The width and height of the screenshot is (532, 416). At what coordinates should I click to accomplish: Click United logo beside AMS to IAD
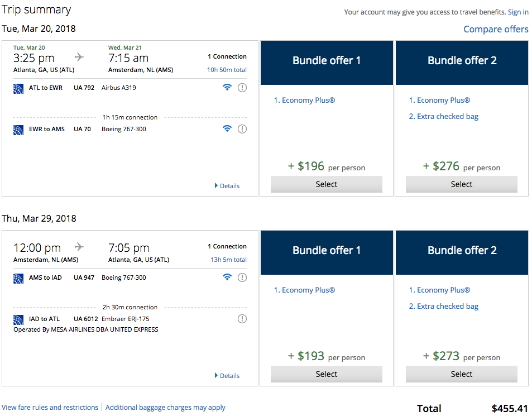pyautogui.click(x=18, y=279)
